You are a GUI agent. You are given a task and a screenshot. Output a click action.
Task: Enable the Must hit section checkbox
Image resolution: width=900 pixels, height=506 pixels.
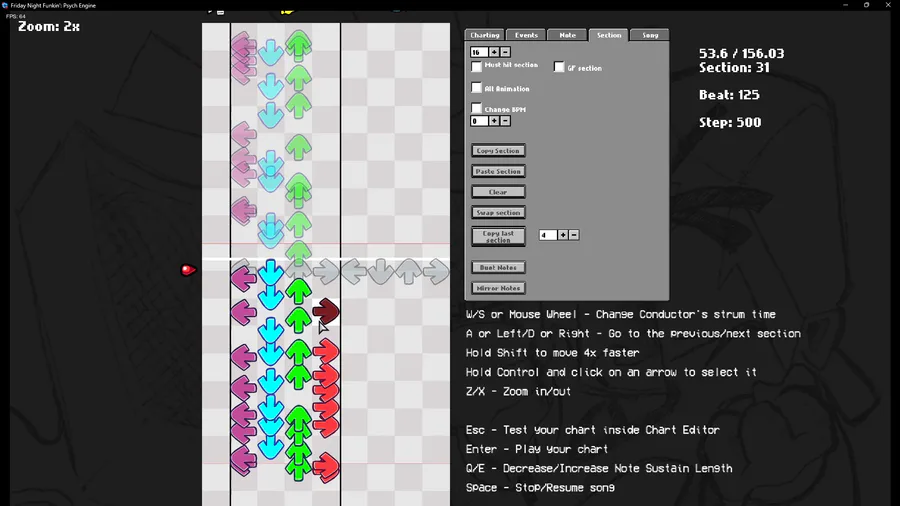pyautogui.click(x=476, y=67)
